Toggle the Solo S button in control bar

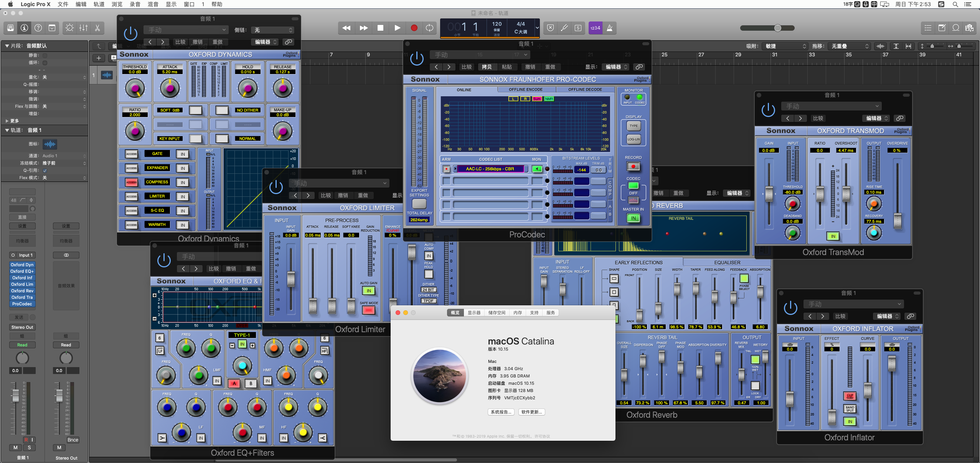578,28
